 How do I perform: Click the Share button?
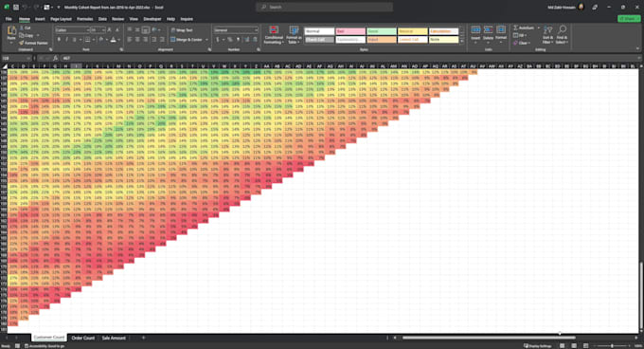[629, 19]
